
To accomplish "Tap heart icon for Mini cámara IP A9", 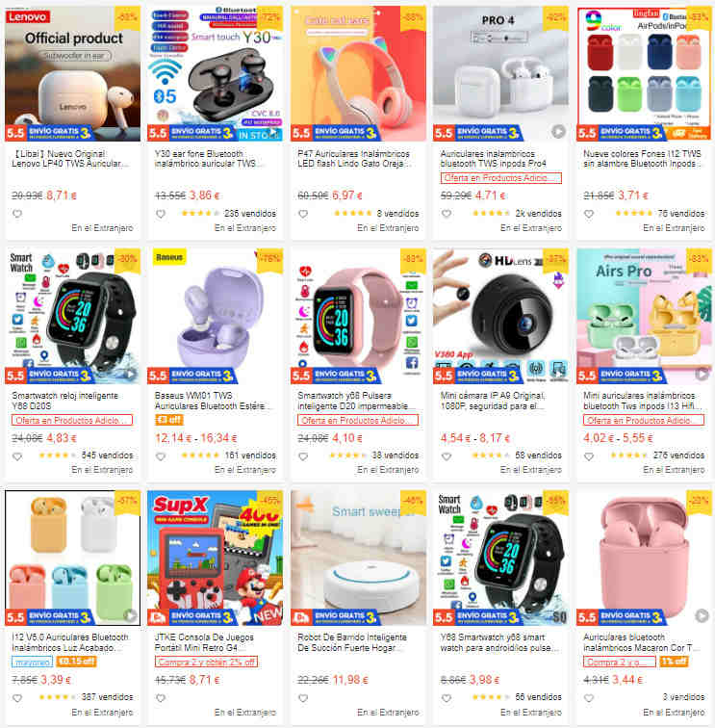I will 447,456.
